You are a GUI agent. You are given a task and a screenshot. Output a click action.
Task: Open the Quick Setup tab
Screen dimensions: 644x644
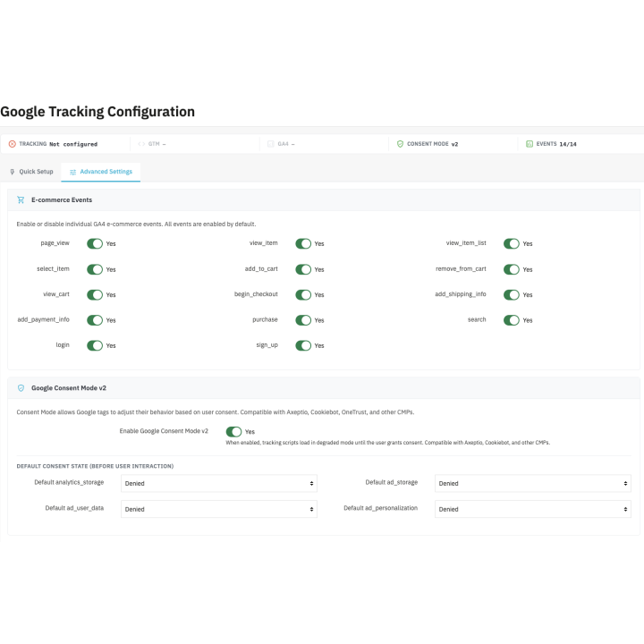coord(31,172)
